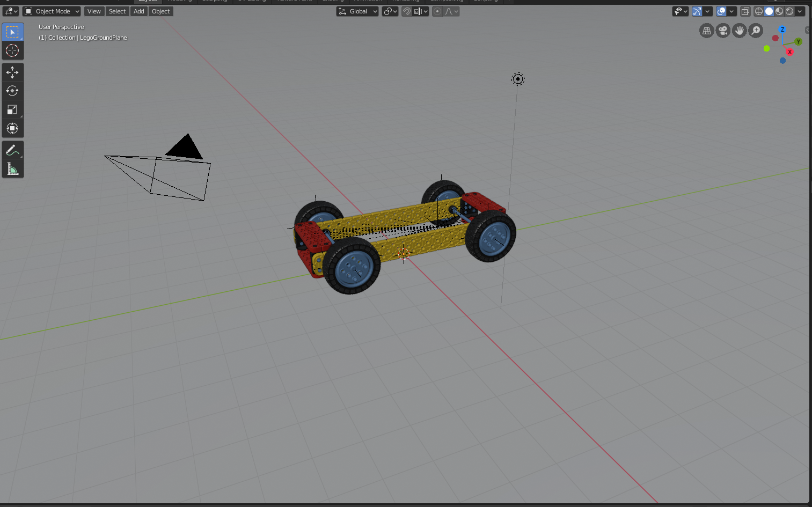
Task: Click the negative X dot on gizmo
Action: coord(775,38)
